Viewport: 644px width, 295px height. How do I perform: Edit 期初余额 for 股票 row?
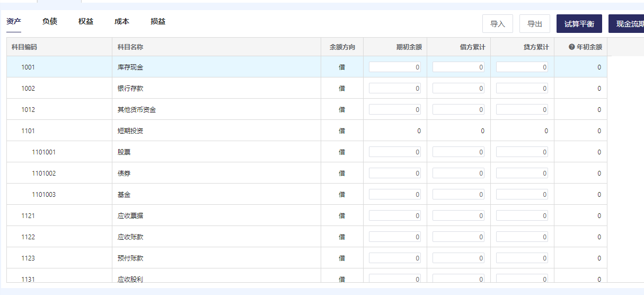(395, 152)
